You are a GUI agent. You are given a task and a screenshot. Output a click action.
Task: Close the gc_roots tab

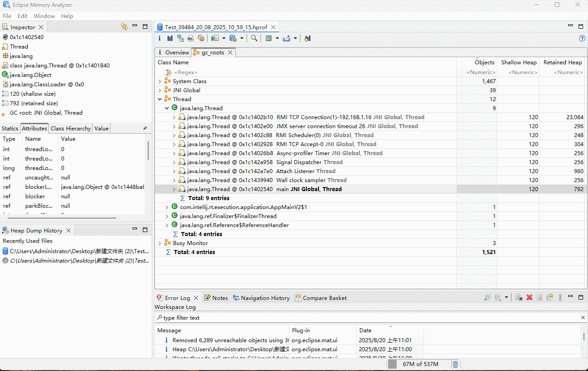point(230,53)
